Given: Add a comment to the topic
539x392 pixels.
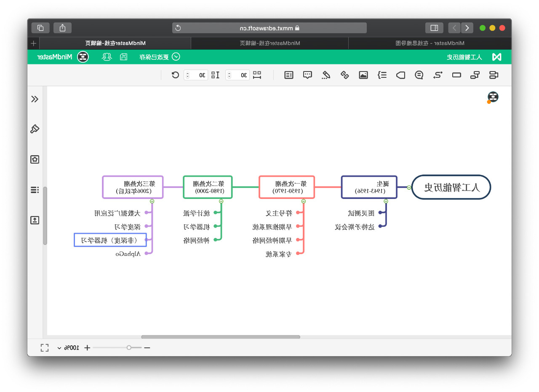Looking at the screenshot, I should click(308, 75).
